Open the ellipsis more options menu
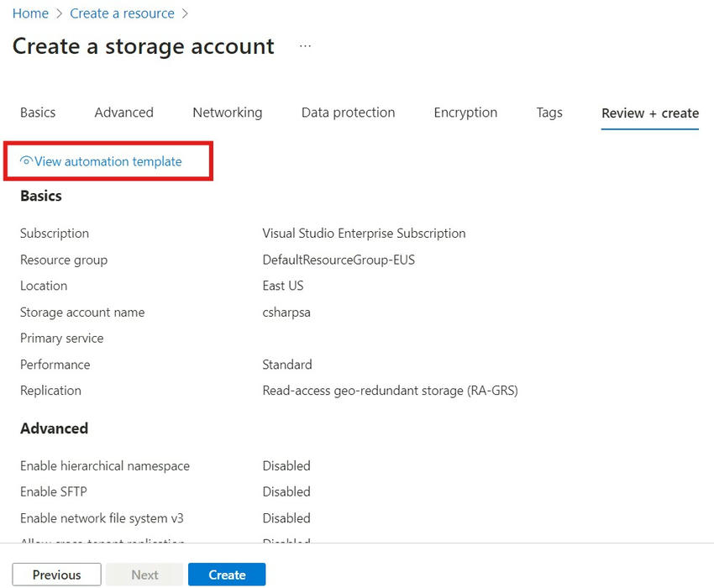 pyautogui.click(x=305, y=46)
